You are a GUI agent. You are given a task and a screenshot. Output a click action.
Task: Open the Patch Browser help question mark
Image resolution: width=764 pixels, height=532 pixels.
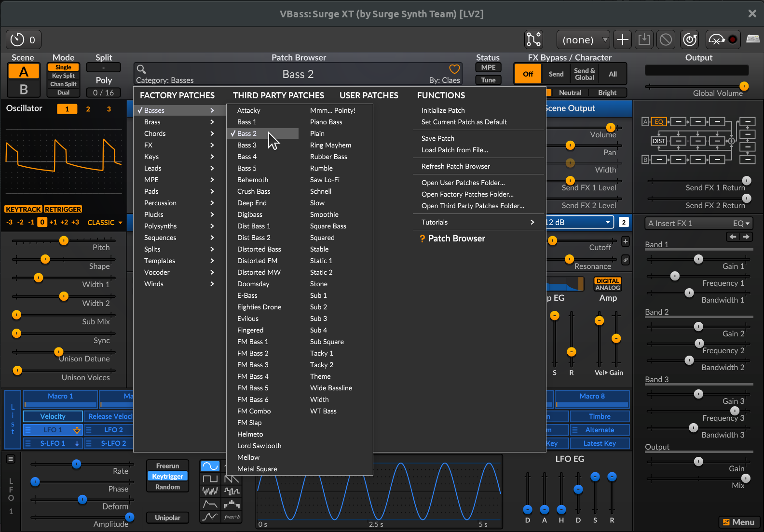click(x=423, y=239)
